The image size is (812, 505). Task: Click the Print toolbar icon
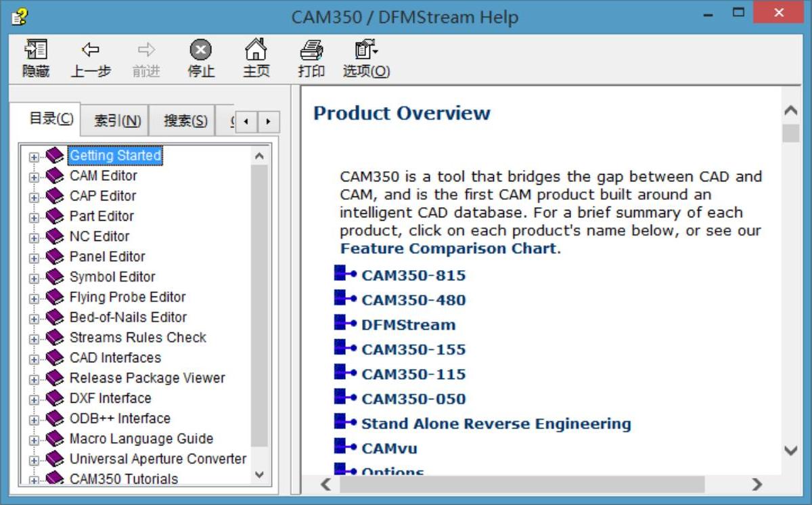311,50
